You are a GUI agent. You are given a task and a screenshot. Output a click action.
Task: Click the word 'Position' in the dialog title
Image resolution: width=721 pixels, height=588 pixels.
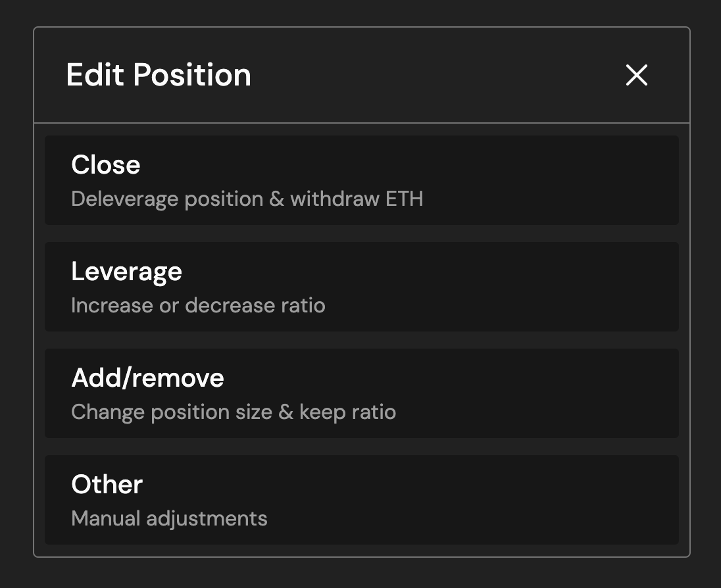192,75
